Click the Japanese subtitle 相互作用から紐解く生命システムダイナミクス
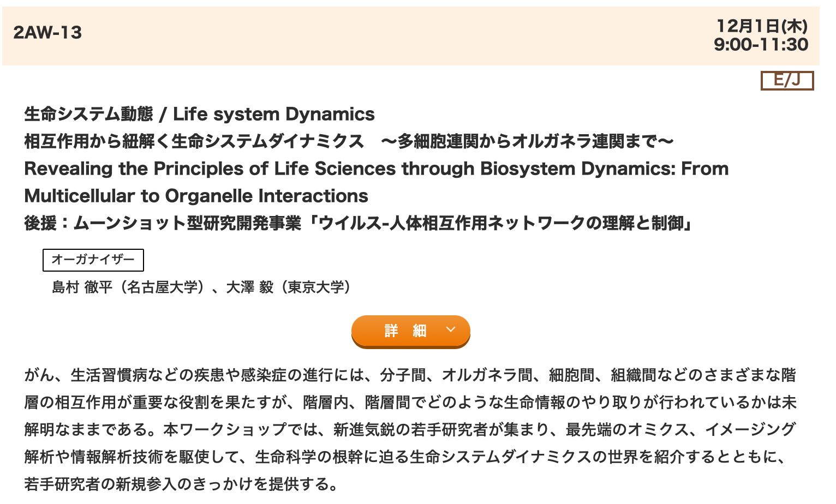836x504 pixels. (194, 141)
